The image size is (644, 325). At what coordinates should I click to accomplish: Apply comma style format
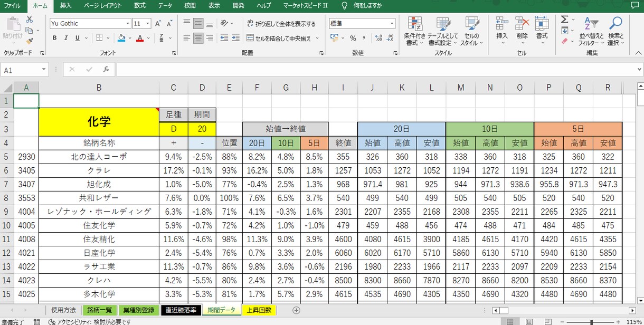point(364,38)
